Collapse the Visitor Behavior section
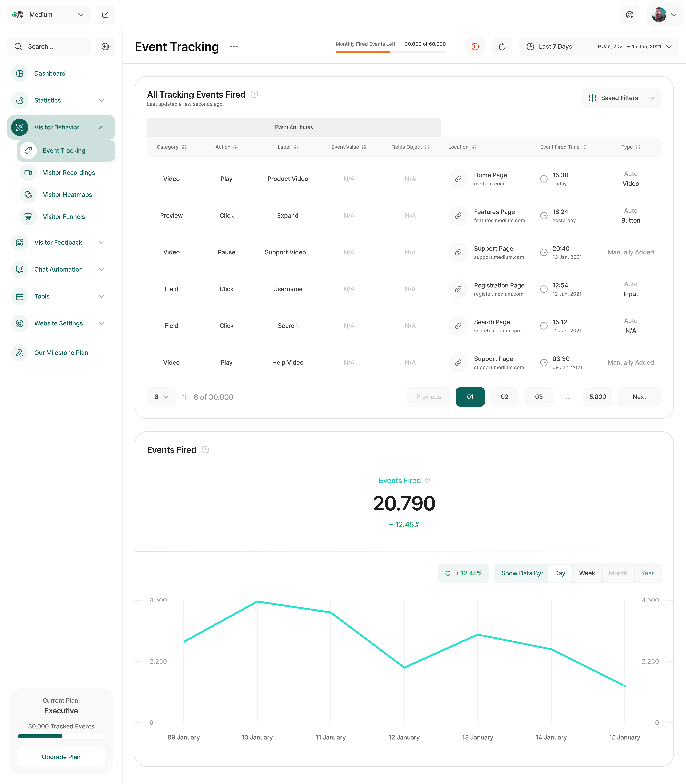The image size is (686, 784). click(x=101, y=128)
